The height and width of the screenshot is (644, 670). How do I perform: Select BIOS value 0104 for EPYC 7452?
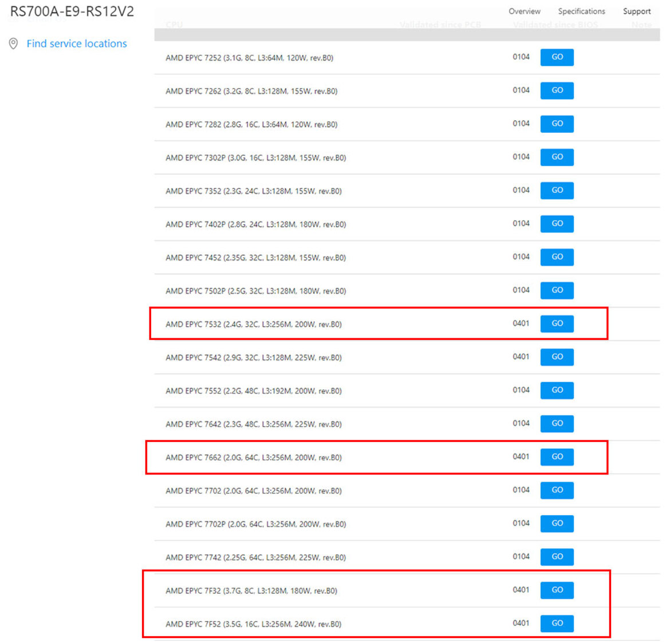[x=521, y=256]
